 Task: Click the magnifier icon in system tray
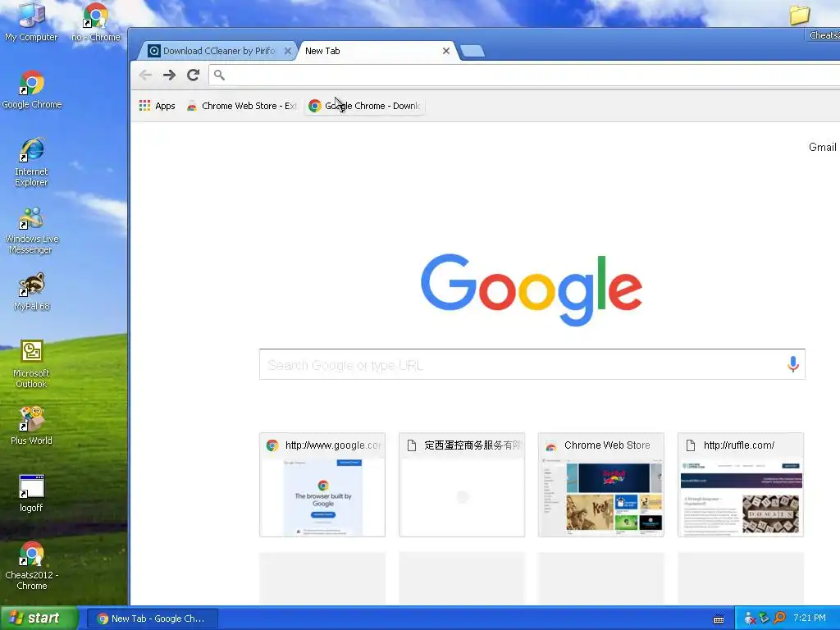click(x=779, y=619)
